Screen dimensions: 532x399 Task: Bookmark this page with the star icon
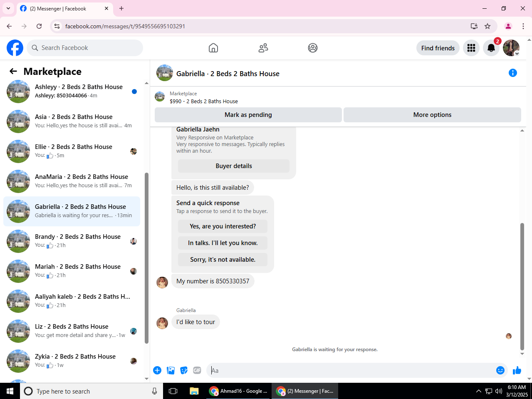(x=487, y=26)
